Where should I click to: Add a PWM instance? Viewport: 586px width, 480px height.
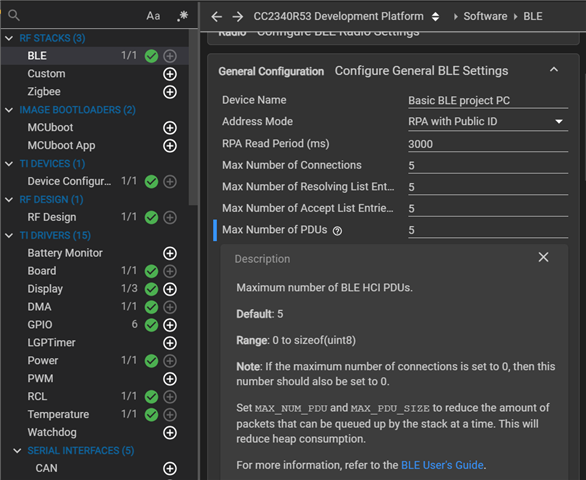pyautogui.click(x=170, y=379)
